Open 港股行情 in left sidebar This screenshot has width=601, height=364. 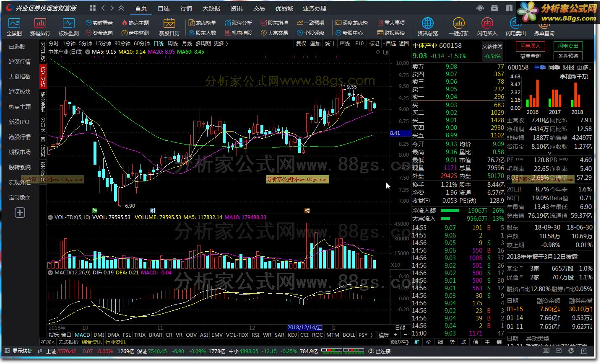click(20, 137)
